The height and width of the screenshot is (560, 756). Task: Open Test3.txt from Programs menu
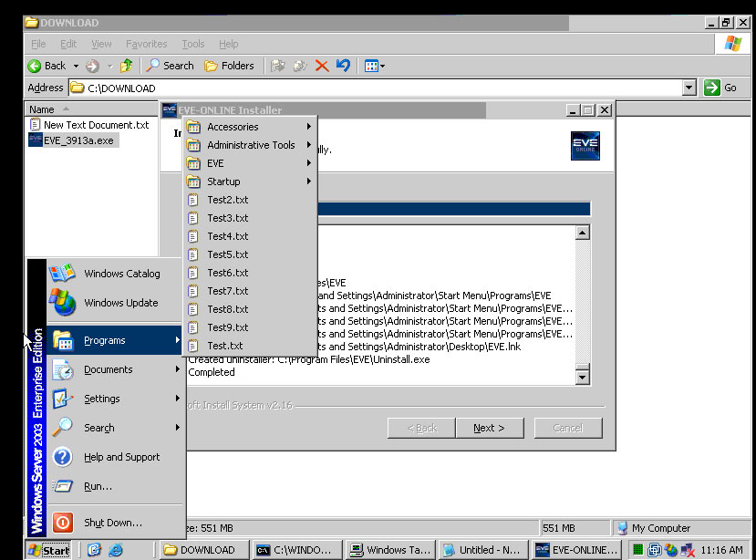(250, 218)
